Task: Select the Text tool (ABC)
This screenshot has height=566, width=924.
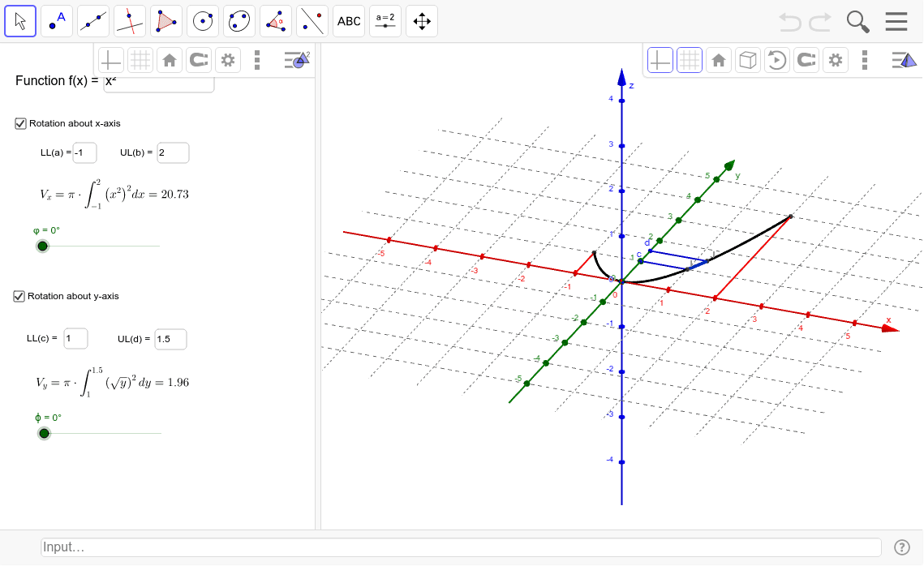Action: pyautogui.click(x=348, y=20)
